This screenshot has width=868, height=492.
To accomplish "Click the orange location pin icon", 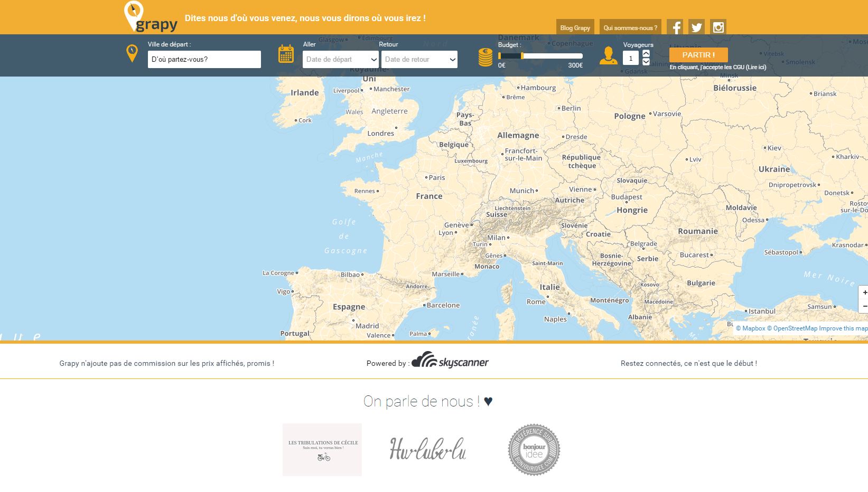I will coord(132,53).
